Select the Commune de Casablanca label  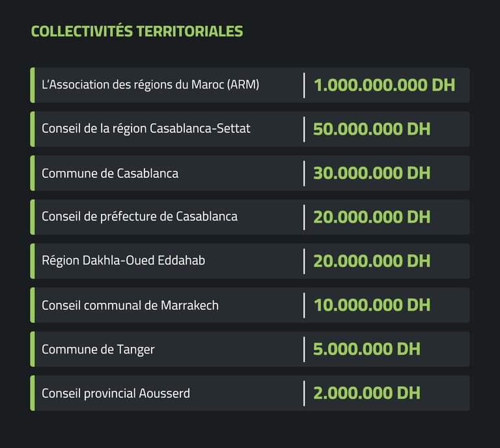coord(110,173)
